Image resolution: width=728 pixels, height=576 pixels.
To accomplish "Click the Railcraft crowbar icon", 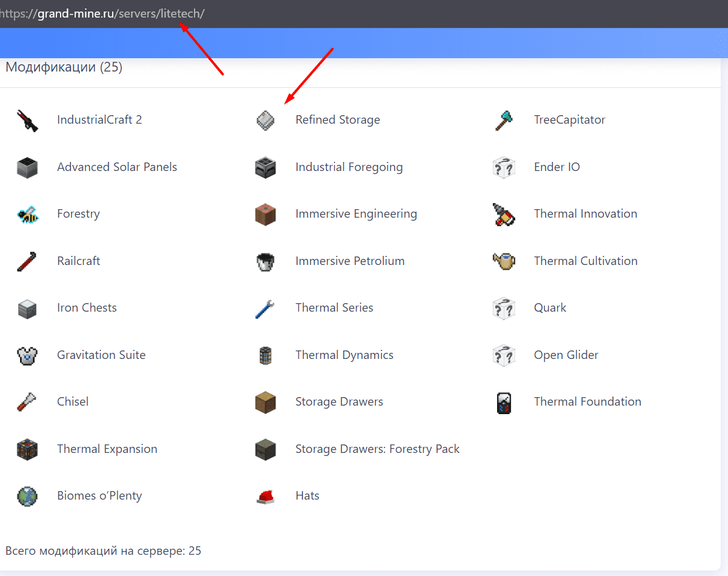I will (x=27, y=261).
